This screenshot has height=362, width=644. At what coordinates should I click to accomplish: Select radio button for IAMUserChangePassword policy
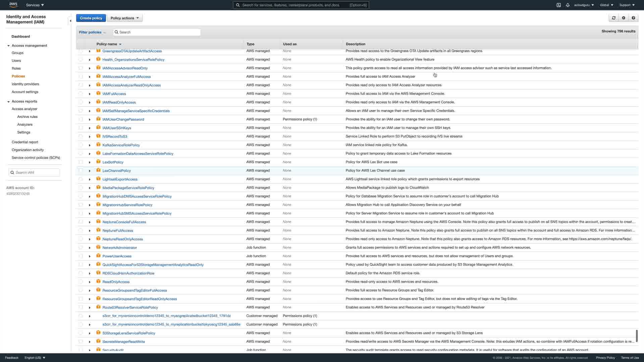click(x=80, y=119)
